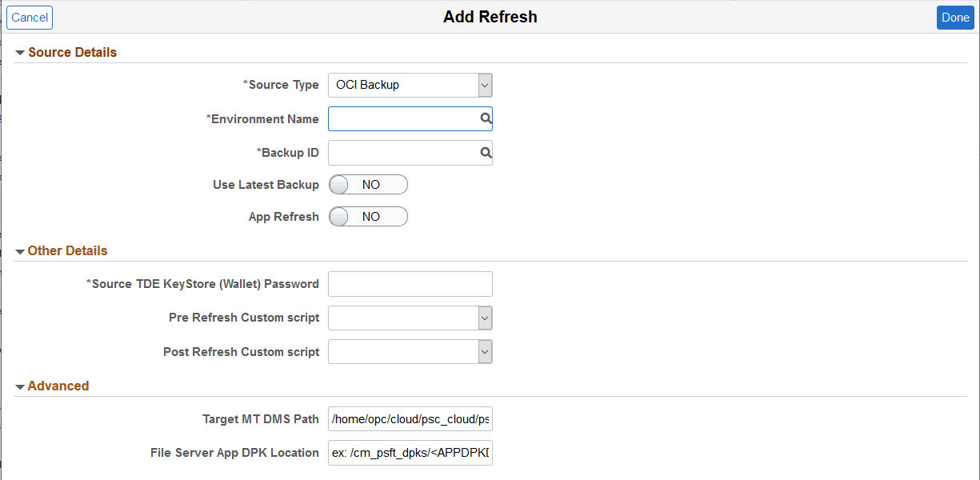Open the Backup ID search magnifier

pos(486,152)
